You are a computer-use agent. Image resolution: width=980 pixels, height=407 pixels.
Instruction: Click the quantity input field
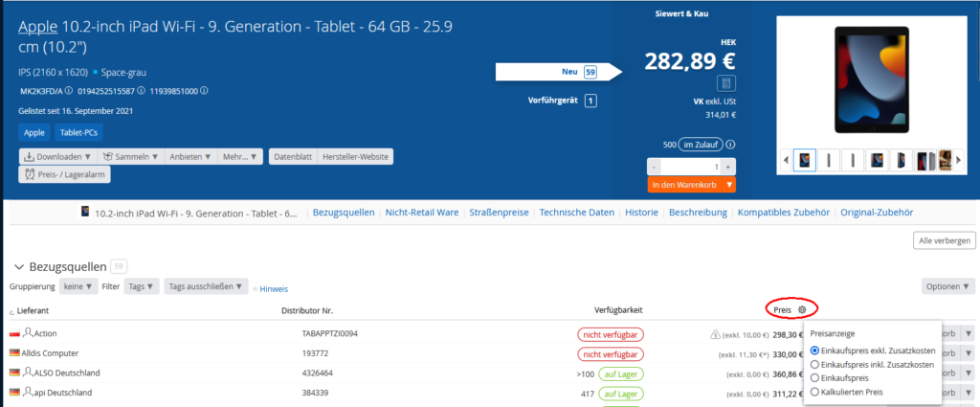pos(691,168)
